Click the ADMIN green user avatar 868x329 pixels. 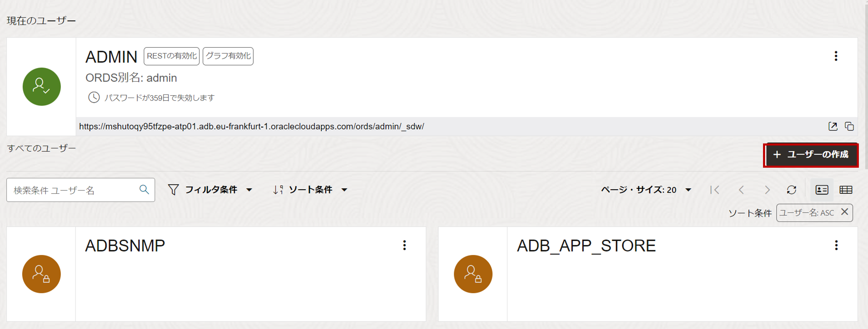click(41, 87)
